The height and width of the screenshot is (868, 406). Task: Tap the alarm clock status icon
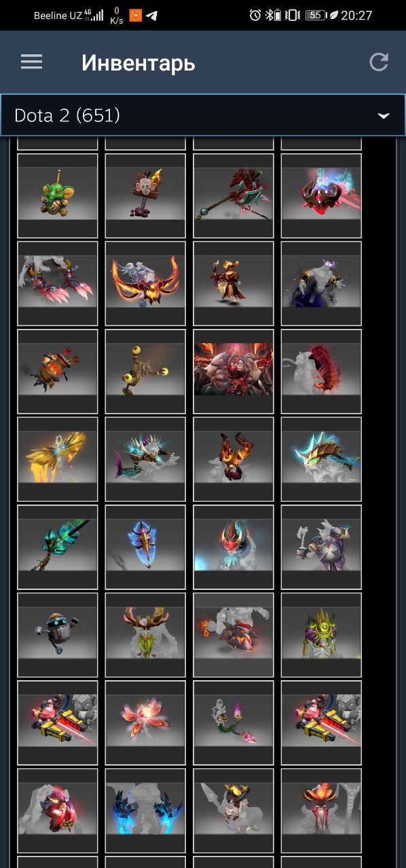(x=255, y=15)
